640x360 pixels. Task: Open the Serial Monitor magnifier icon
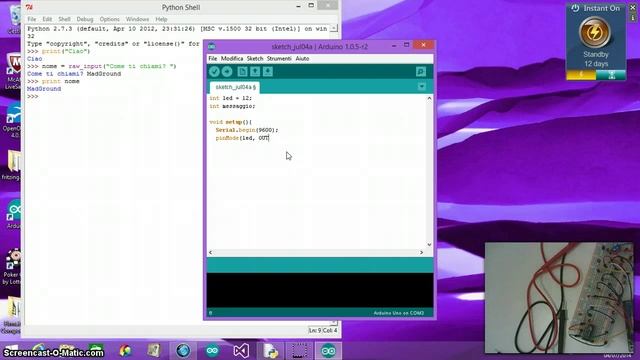coord(421,71)
